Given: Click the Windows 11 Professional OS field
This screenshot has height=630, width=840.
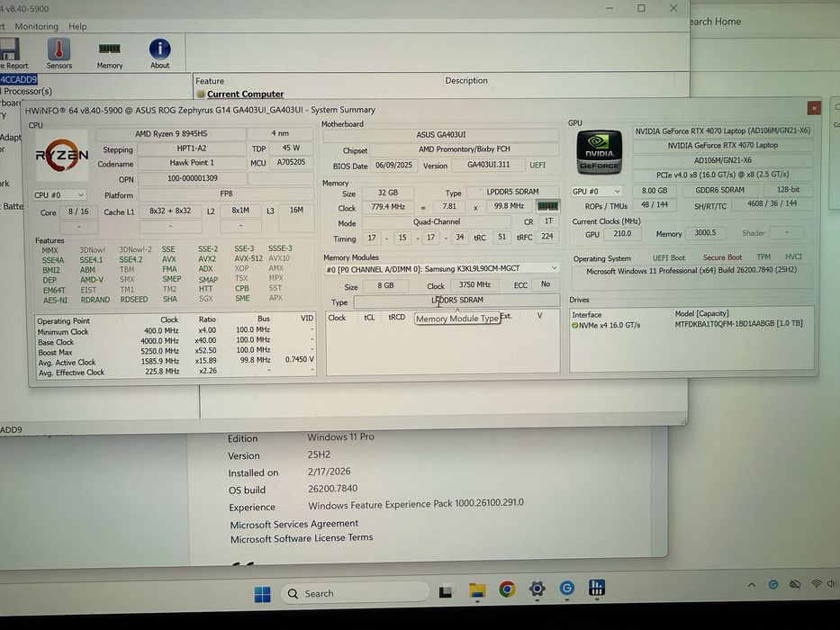Looking at the screenshot, I should tap(691, 271).
